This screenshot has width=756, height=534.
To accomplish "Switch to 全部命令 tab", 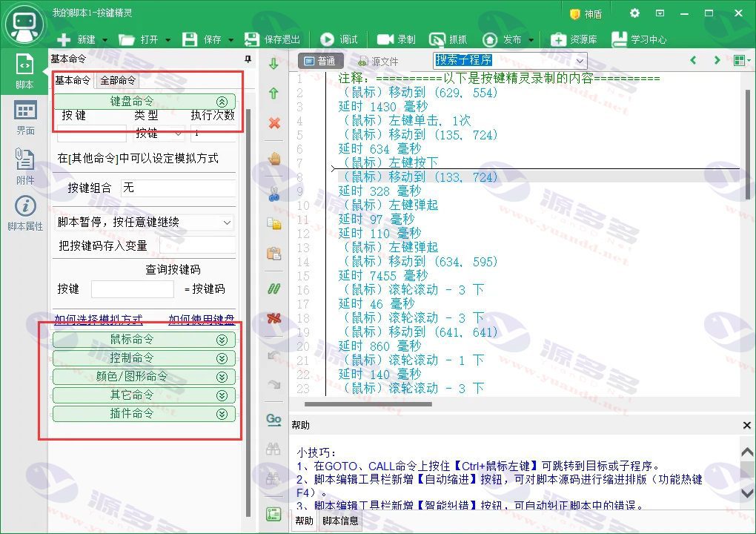I will [x=118, y=81].
